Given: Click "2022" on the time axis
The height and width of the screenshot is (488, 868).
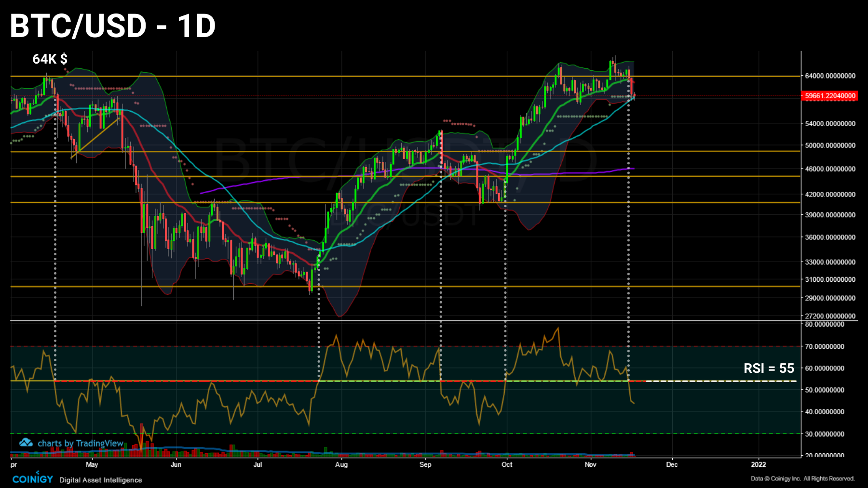Looking at the screenshot, I should 759,465.
